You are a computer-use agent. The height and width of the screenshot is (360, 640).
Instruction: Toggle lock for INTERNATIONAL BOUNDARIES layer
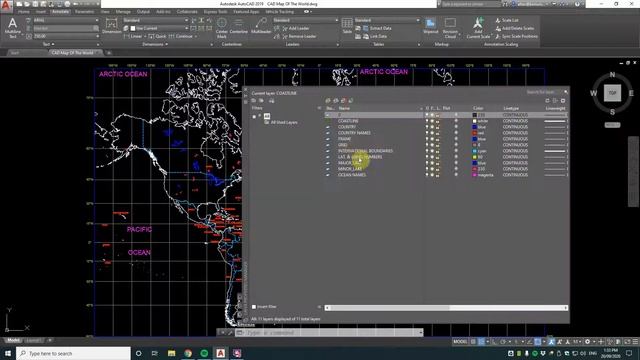(438, 151)
